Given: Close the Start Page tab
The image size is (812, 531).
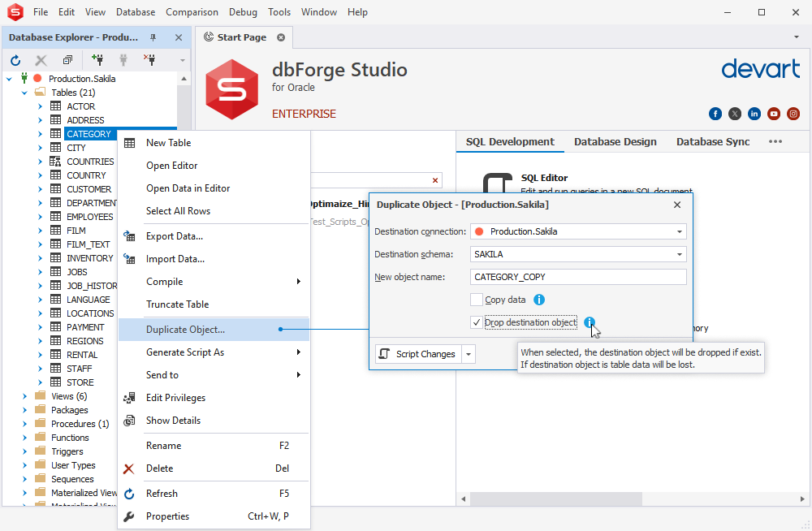Looking at the screenshot, I should (281, 37).
